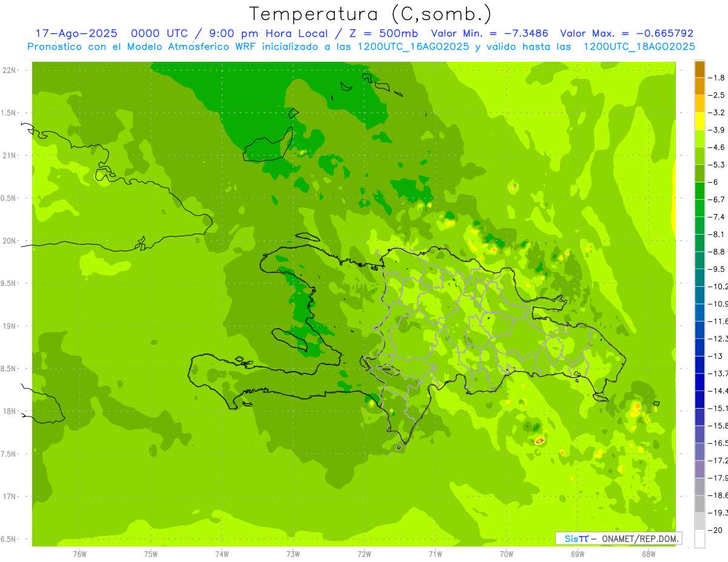Click the '73W' longitude label

pos(293,554)
